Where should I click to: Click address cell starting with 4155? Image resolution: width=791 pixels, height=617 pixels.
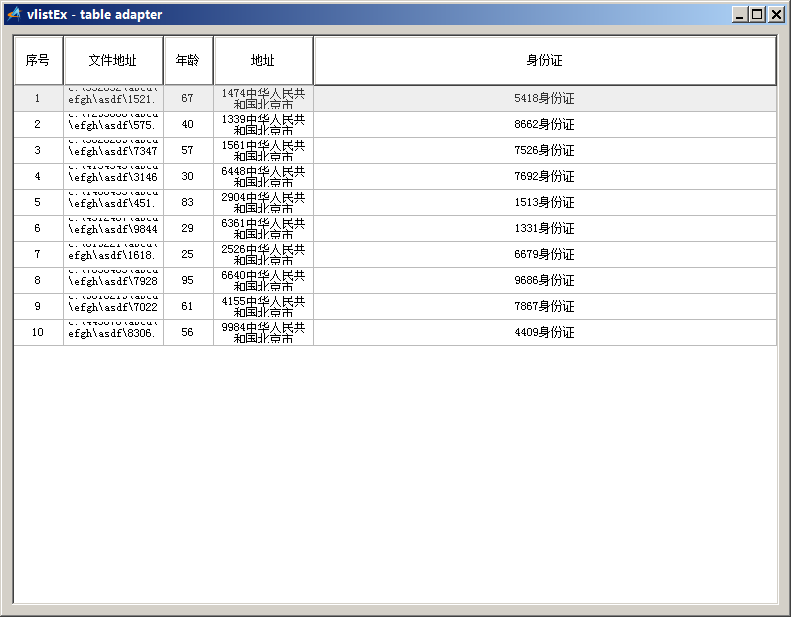coord(263,307)
